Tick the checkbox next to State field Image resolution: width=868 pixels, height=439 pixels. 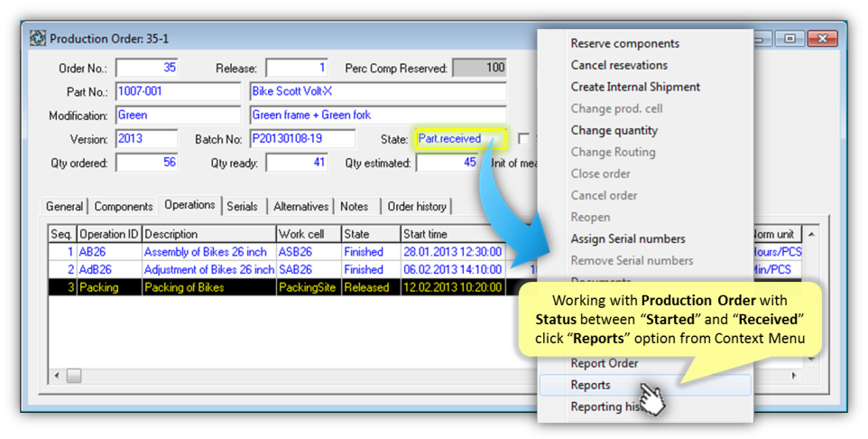(x=524, y=139)
